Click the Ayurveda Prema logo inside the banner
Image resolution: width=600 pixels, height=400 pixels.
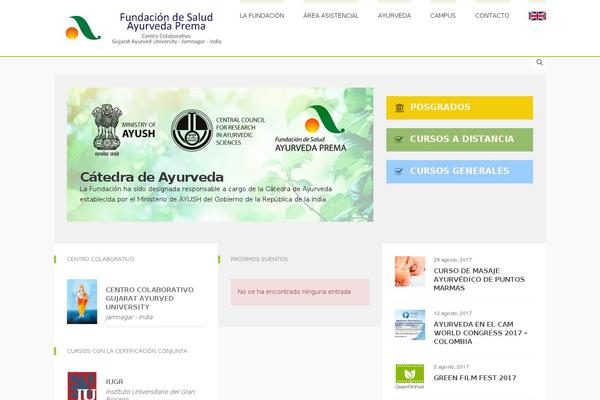[310, 128]
